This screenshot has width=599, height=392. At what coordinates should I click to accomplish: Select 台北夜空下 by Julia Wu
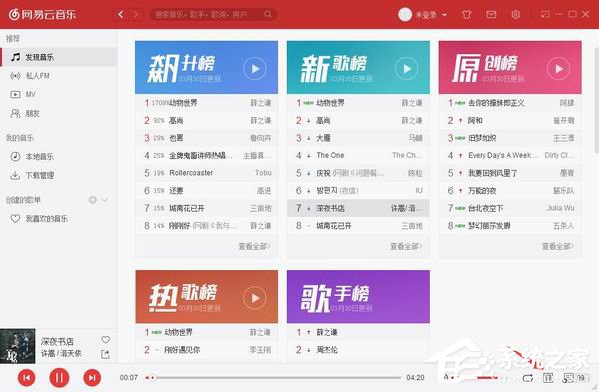click(x=510, y=208)
